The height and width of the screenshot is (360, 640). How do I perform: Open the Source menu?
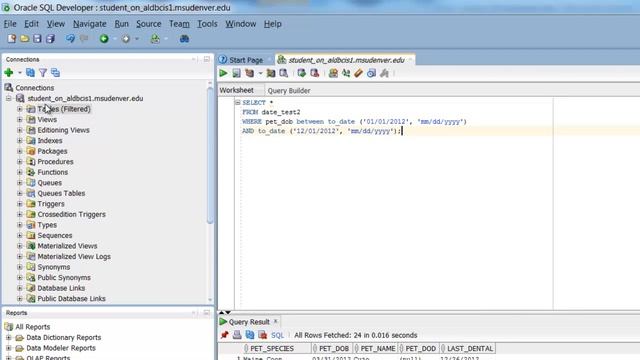(x=149, y=24)
